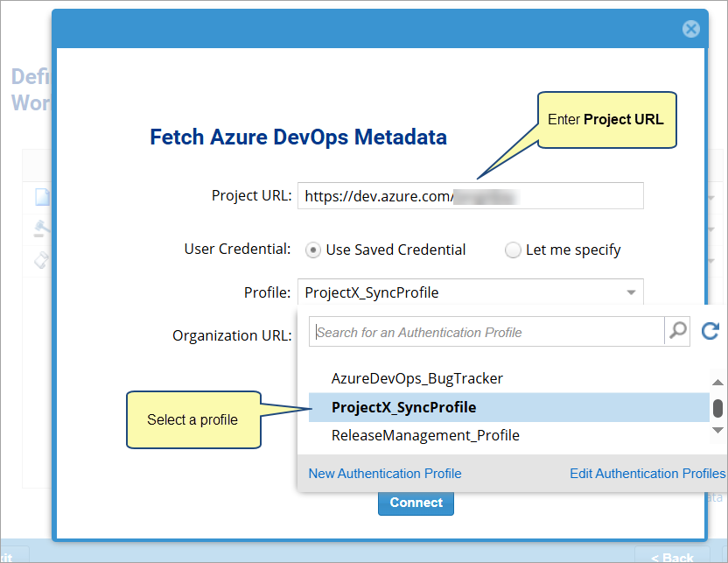Open New Authentication Profile link
This screenshot has height=563, width=728.
[385, 474]
